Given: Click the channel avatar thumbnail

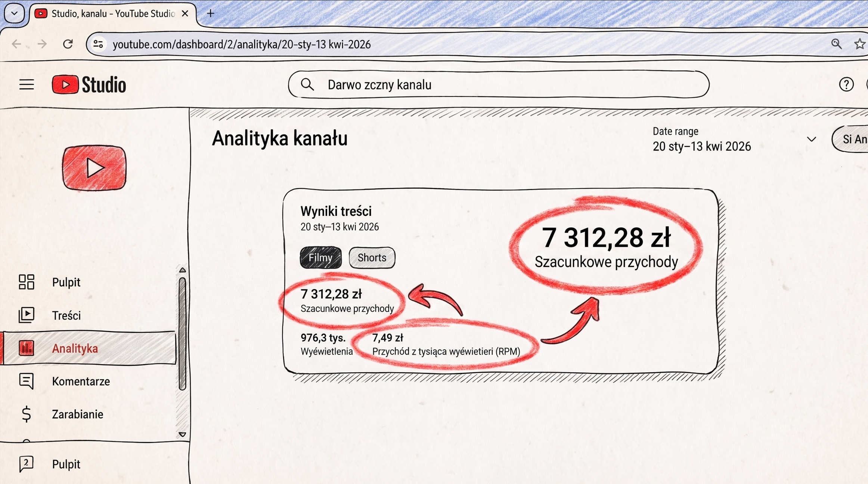Looking at the screenshot, I should pyautogui.click(x=94, y=168).
